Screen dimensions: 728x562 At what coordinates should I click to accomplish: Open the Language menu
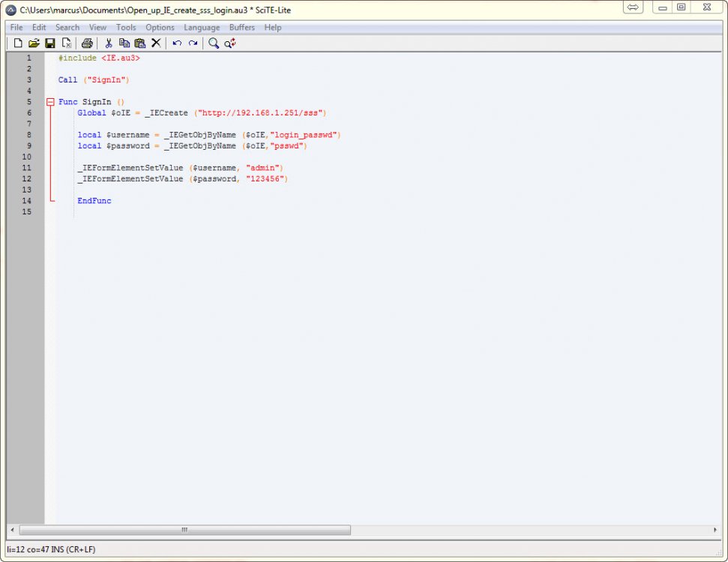tap(202, 28)
